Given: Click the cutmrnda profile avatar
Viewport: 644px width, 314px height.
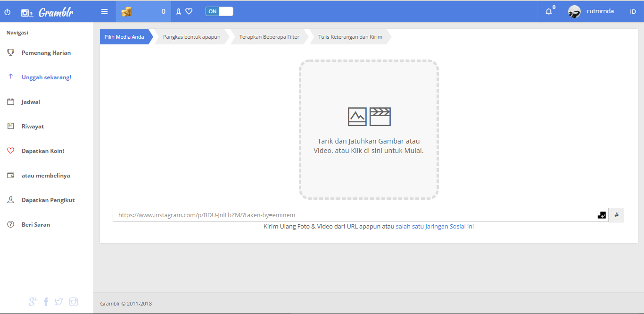Looking at the screenshot, I should coord(574,12).
